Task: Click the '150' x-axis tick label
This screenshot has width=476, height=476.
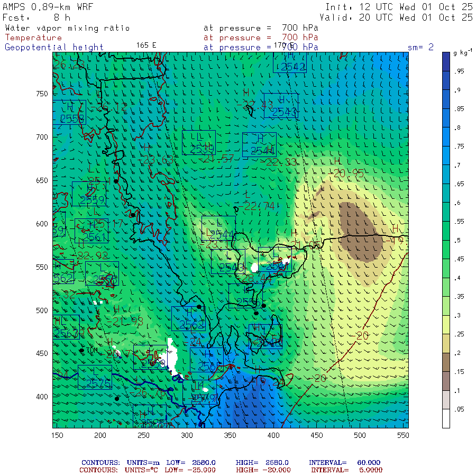Action: [57, 435]
